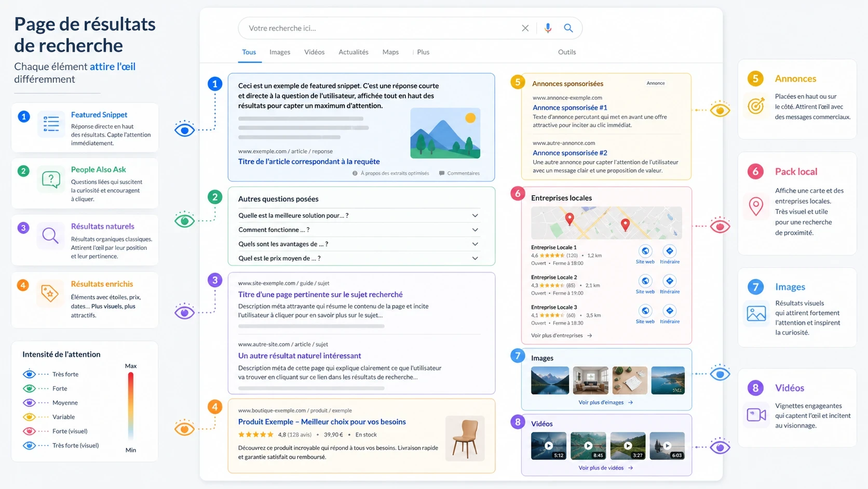Play the 8:45 video in the Vidéos block

[588, 445]
